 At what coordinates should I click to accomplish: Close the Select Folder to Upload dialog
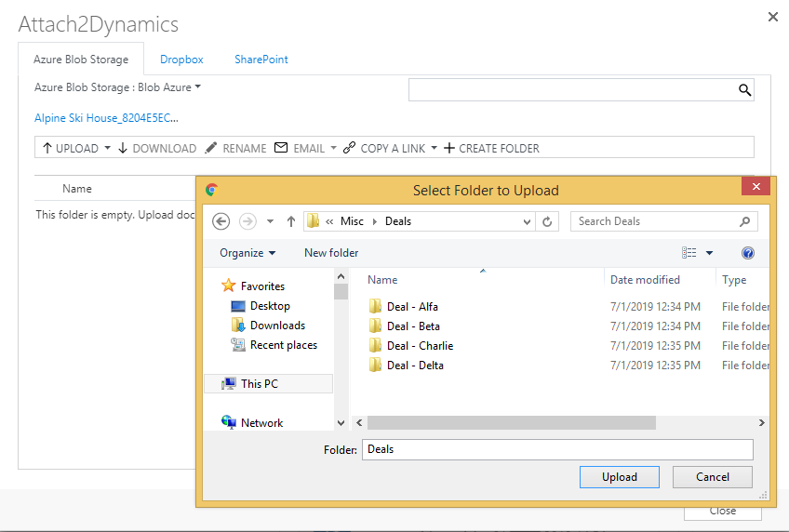(756, 187)
